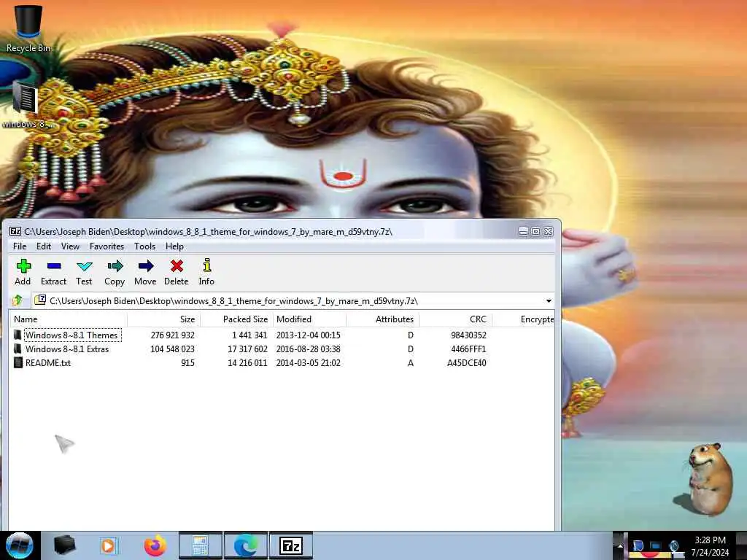The height and width of the screenshot is (560, 747).
Task: Select README.txt file icon
Action: coord(18,362)
